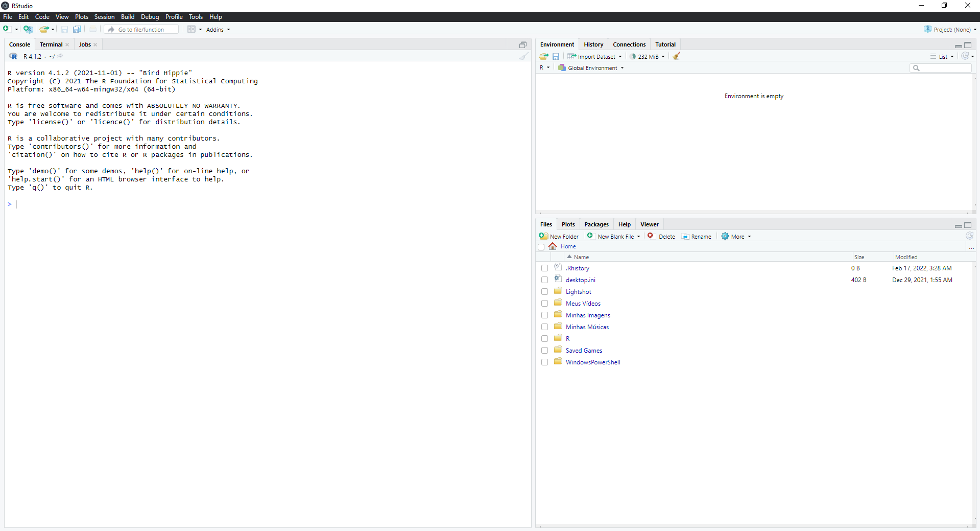Open an existing file

[x=44, y=29]
